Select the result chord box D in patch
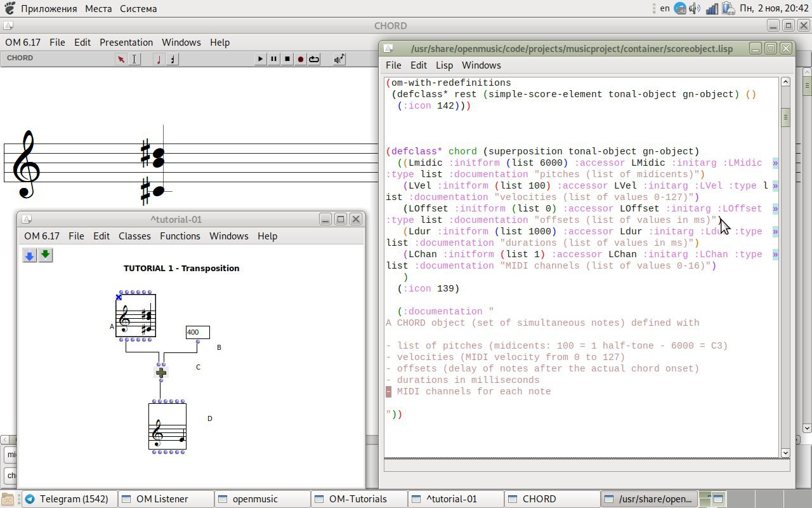The height and width of the screenshot is (508, 812). pyautogui.click(x=167, y=427)
